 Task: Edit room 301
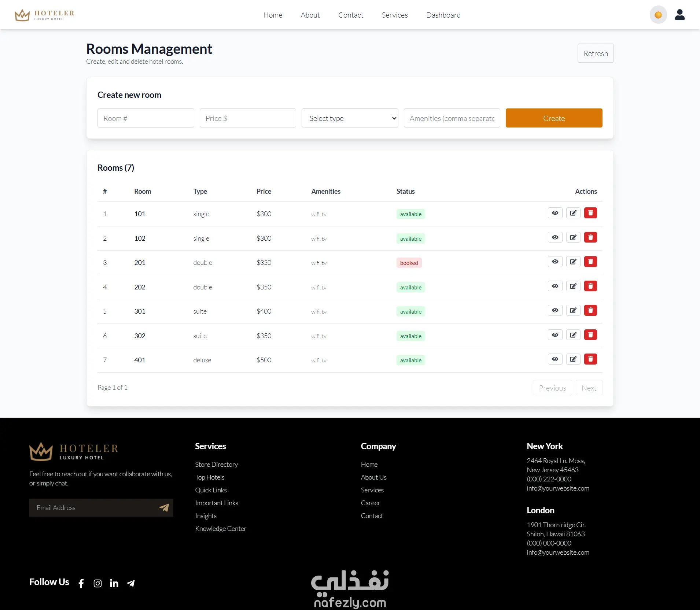(573, 310)
